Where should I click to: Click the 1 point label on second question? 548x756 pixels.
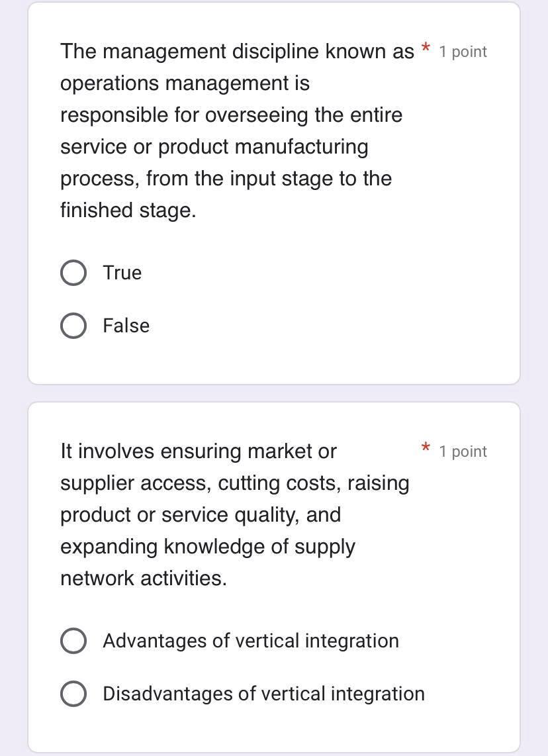462,451
